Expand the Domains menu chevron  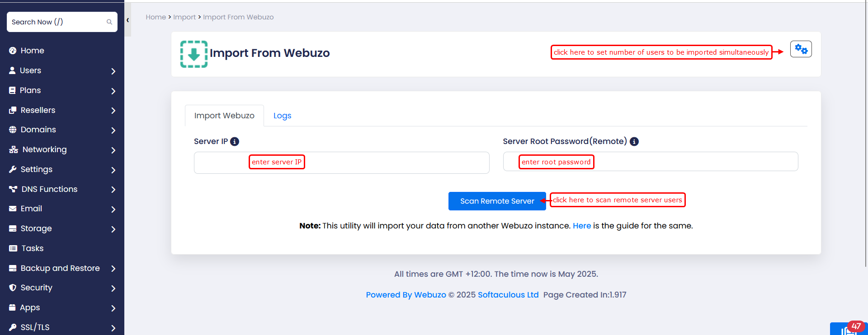(x=113, y=130)
